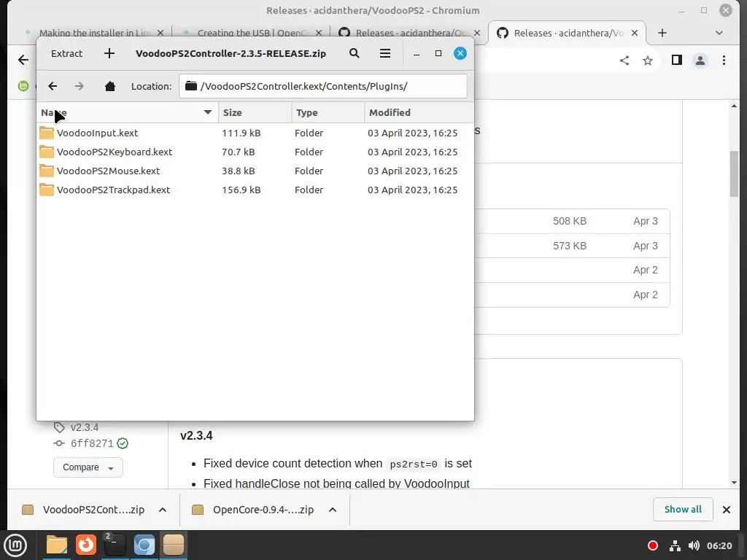The image size is (747, 560).
Task: Click the 111.9 kB size cell
Action: click(241, 133)
